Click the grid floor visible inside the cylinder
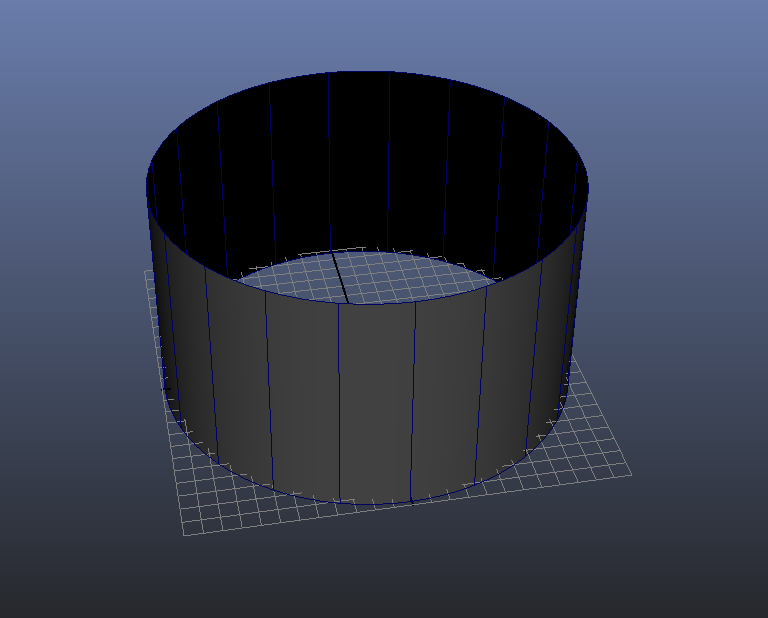The height and width of the screenshot is (618, 768). point(400,275)
